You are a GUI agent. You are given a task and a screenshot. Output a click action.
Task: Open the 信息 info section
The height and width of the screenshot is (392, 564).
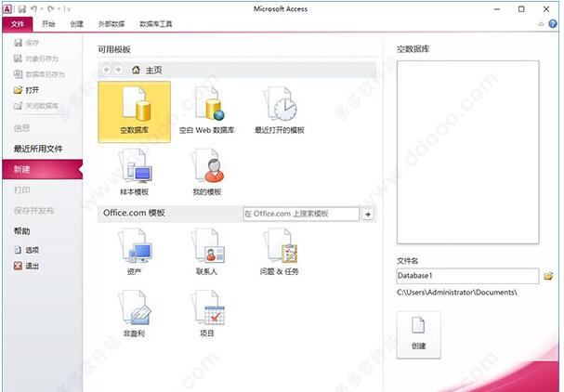pos(21,127)
